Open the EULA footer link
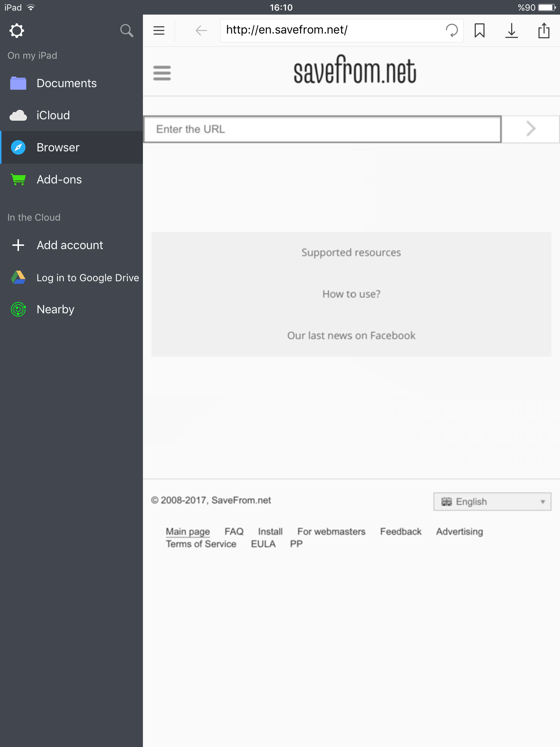 click(263, 544)
